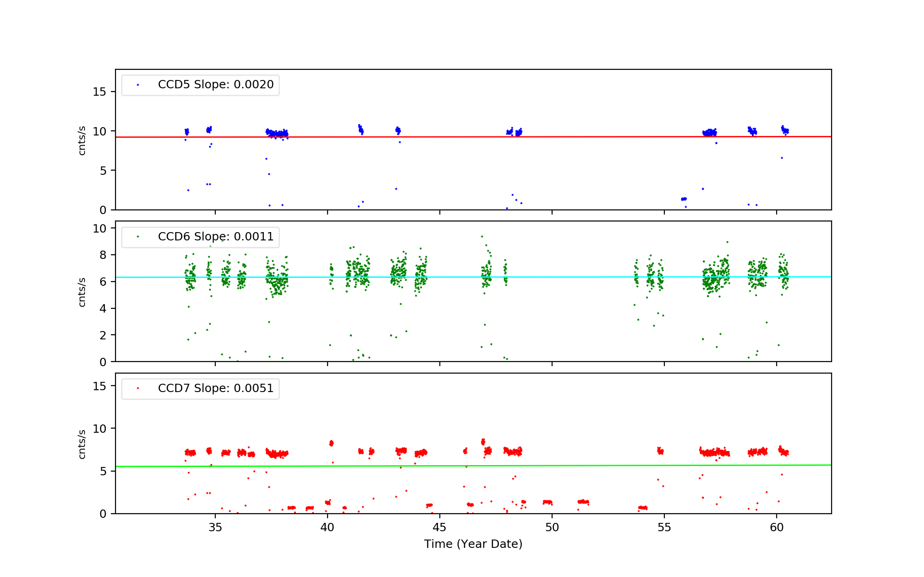Click the blue marker in CCD5 legend
The image size is (924, 577).
point(138,85)
